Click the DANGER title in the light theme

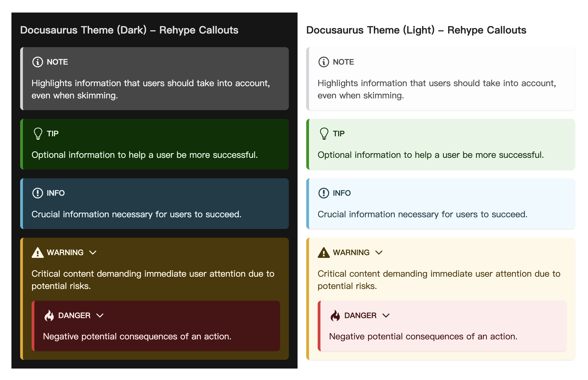(360, 315)
